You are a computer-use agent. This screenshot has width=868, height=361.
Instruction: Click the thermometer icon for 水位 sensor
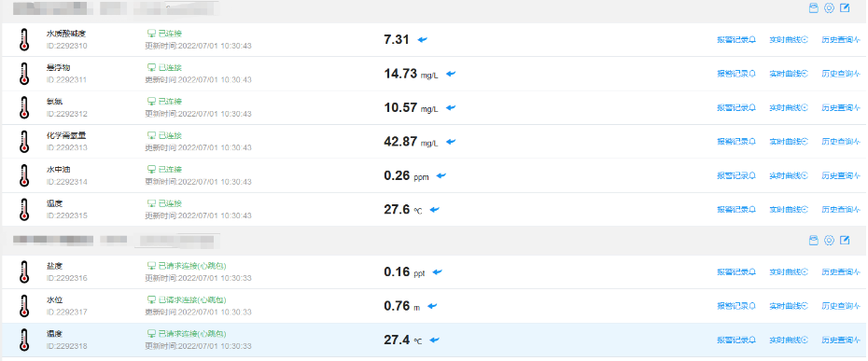[x=24, y=306]
